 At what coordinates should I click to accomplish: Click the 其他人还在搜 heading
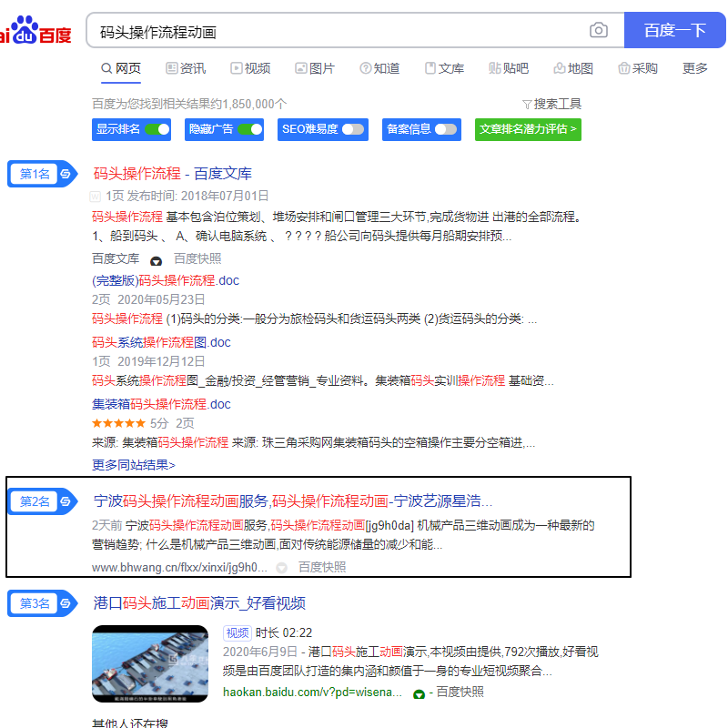tap(130, 723)
